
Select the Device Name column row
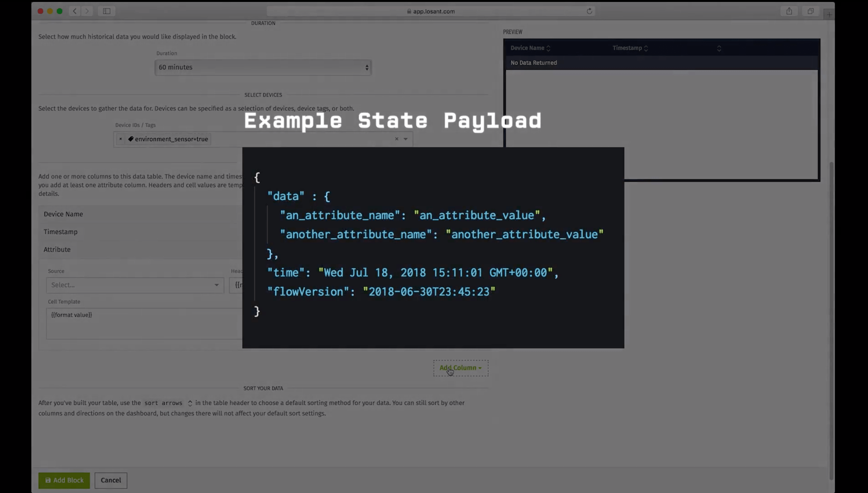click(x=140, y=214)
